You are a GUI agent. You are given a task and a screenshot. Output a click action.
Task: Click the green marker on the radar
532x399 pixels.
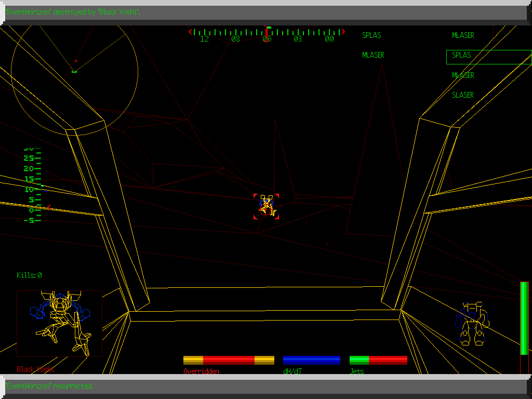[x=74, y=71]
